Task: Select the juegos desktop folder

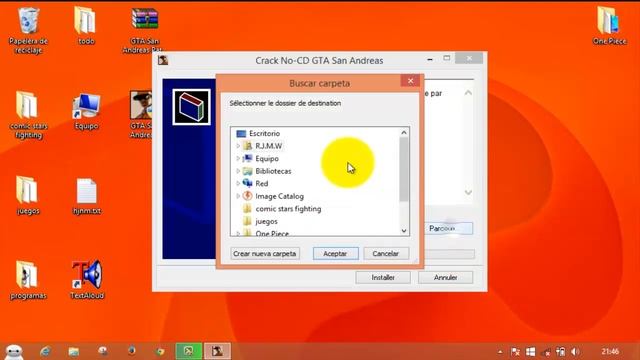Action: pyautogui.click(x=28, y=196)
